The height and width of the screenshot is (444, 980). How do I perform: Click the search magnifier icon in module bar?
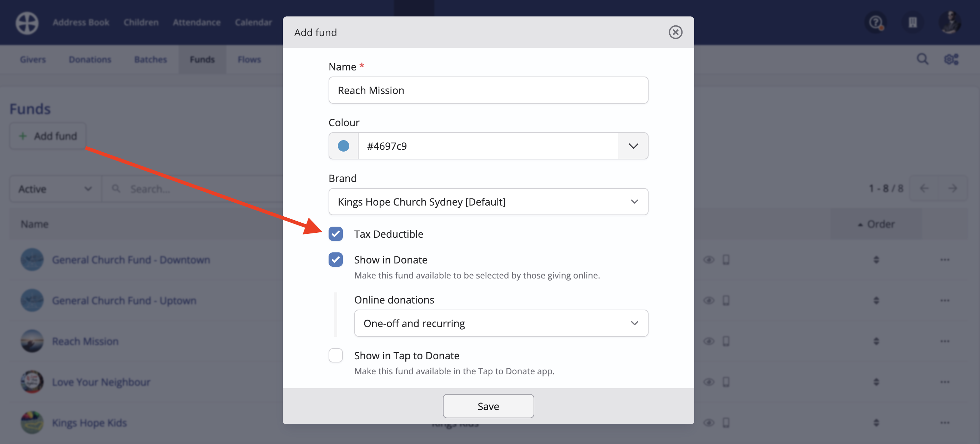click(x=922, y=59)
